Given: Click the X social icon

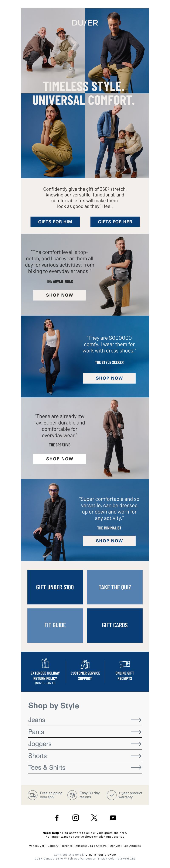Looking at the screenshot, I should (x=94, y=817).
